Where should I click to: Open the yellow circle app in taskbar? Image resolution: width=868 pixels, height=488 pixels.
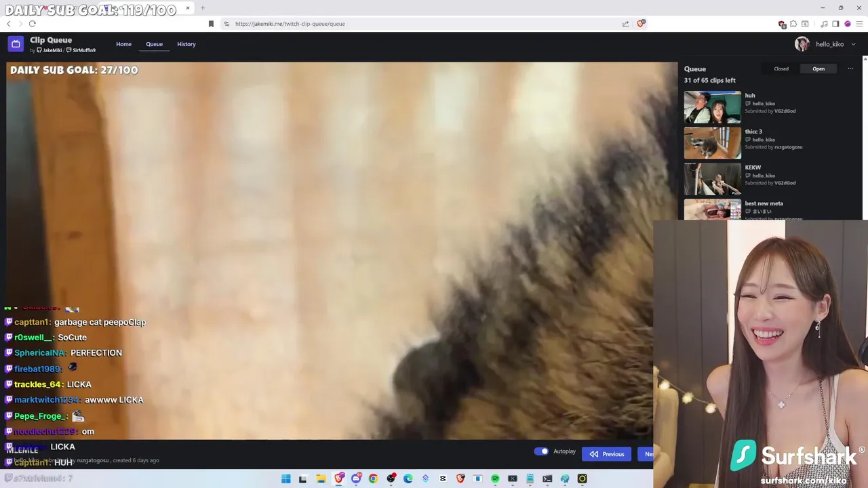coord(582,479)
